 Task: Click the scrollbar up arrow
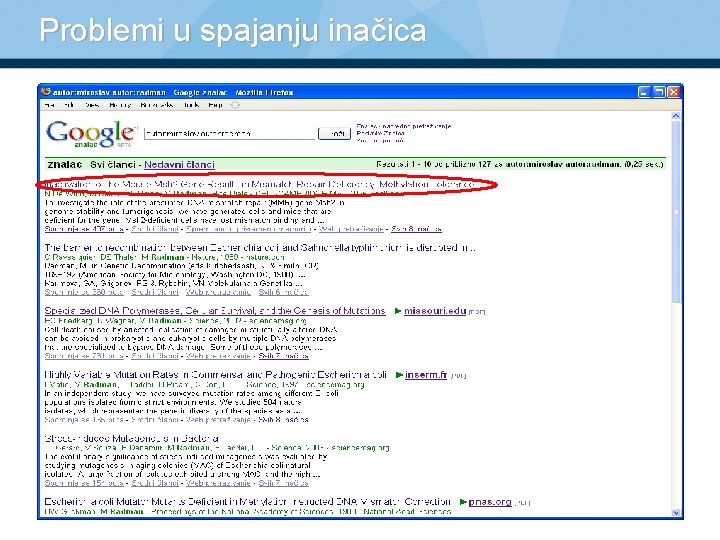click(x=675, y=116)
